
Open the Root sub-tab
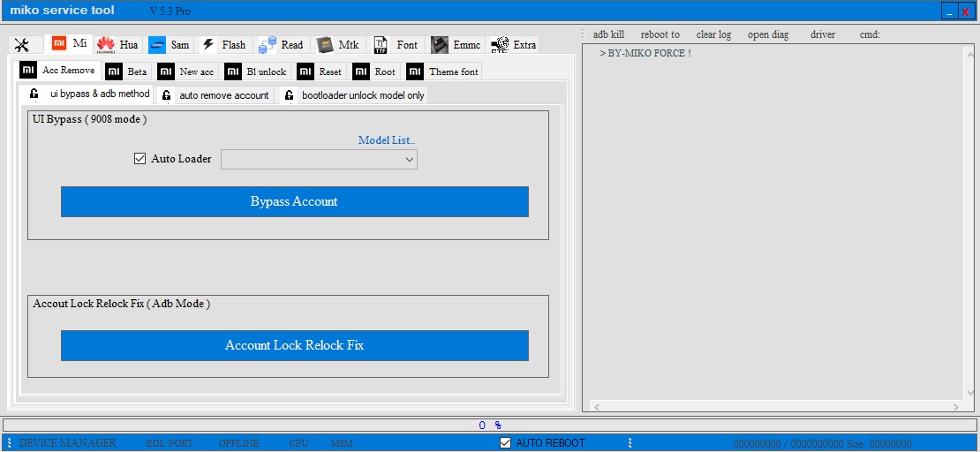375,72
